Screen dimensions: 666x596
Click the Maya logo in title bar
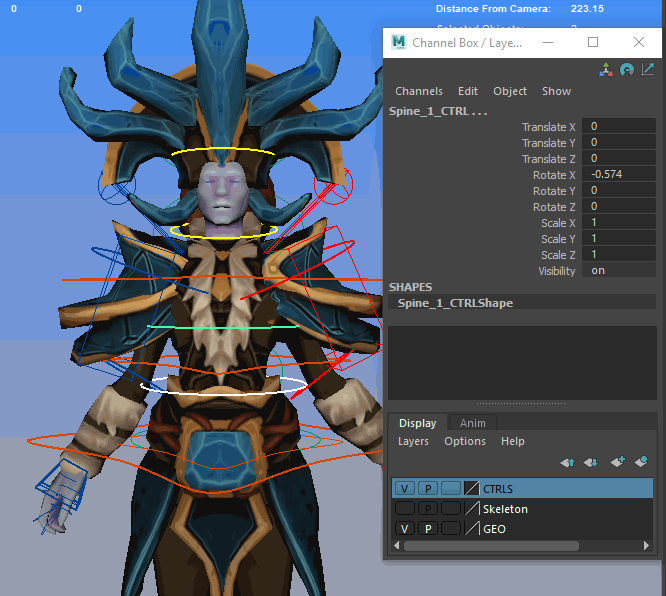(398, 42)
